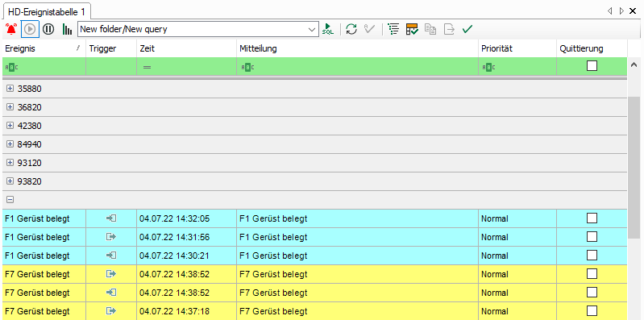Sort by the Priorität column header
644x320 pixels.
coord(517,48)
